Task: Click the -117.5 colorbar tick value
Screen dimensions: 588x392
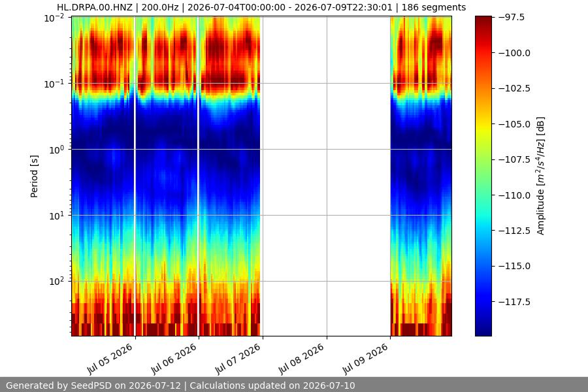Action: 515,302
